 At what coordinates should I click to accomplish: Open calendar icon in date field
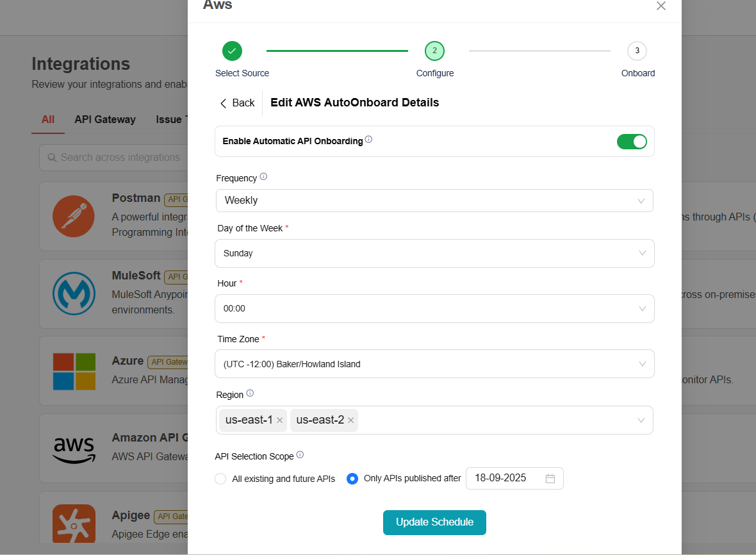click(550, 479)
